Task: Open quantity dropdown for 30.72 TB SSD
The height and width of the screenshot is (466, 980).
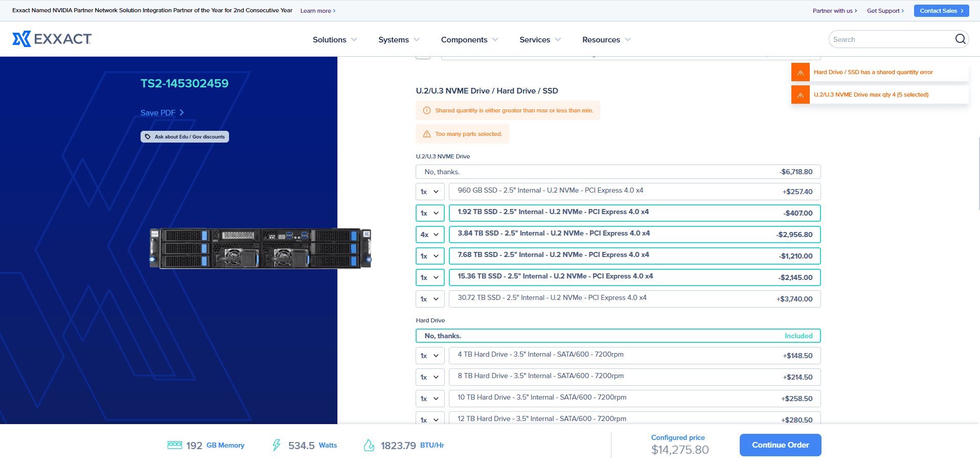Action: 430,299
